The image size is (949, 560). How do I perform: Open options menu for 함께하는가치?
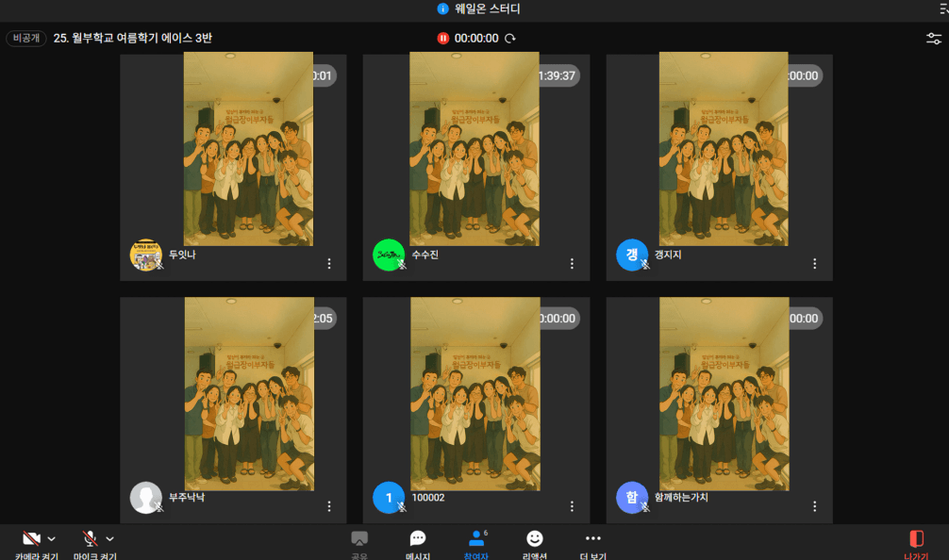(x=815, y=506)
